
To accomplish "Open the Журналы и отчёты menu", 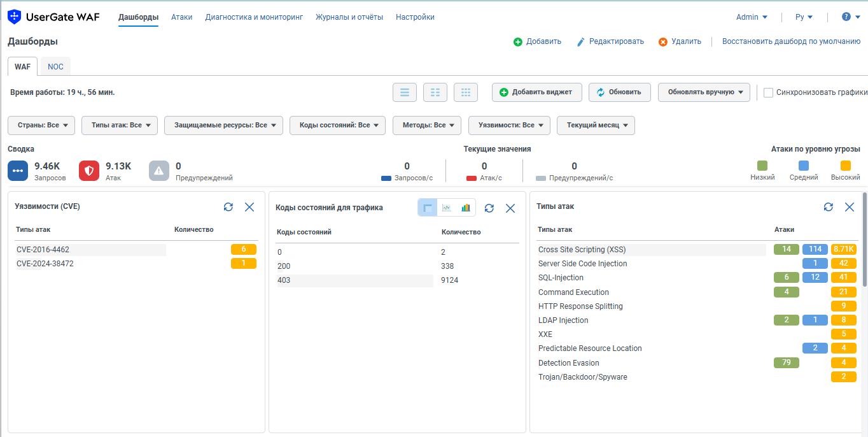I will click(349, 17).
